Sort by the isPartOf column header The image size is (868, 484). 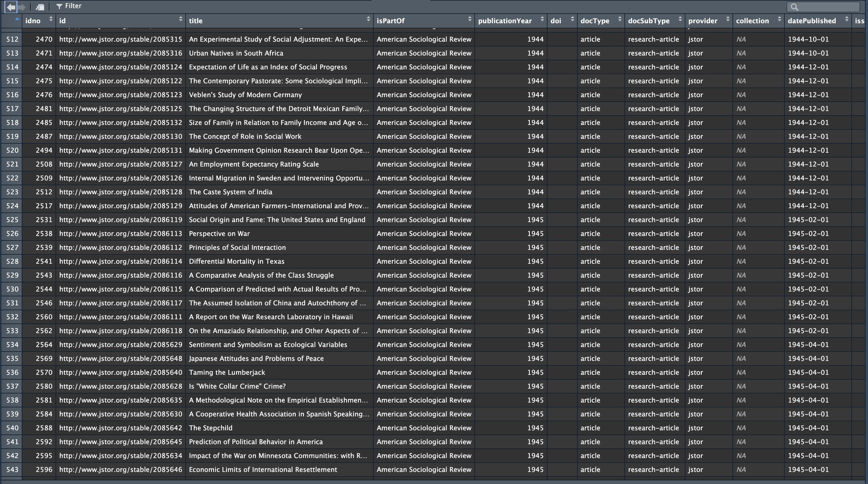[390, 21]
